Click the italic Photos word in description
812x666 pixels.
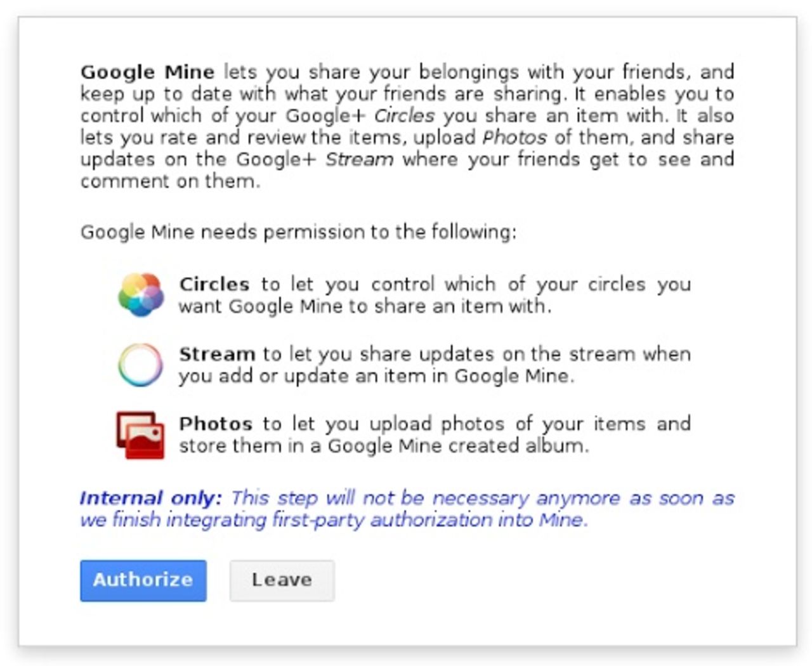click(515, 137)
